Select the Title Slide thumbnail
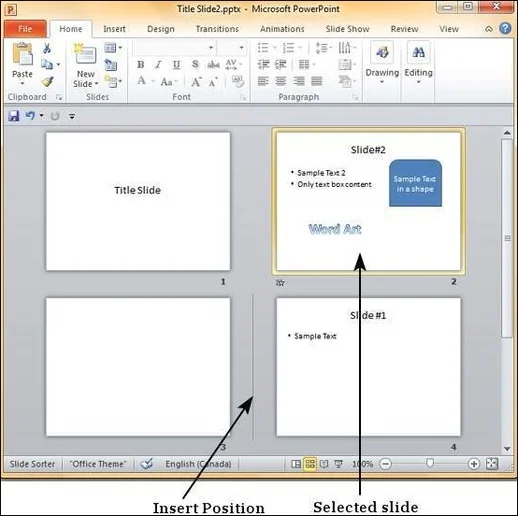518x516 pixels. [138, 201]
